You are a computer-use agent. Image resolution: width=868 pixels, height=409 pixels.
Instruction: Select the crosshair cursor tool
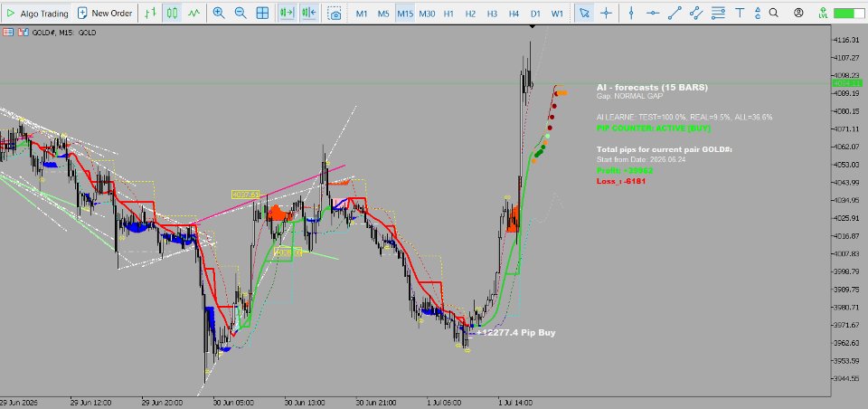[x=606, y=14]
